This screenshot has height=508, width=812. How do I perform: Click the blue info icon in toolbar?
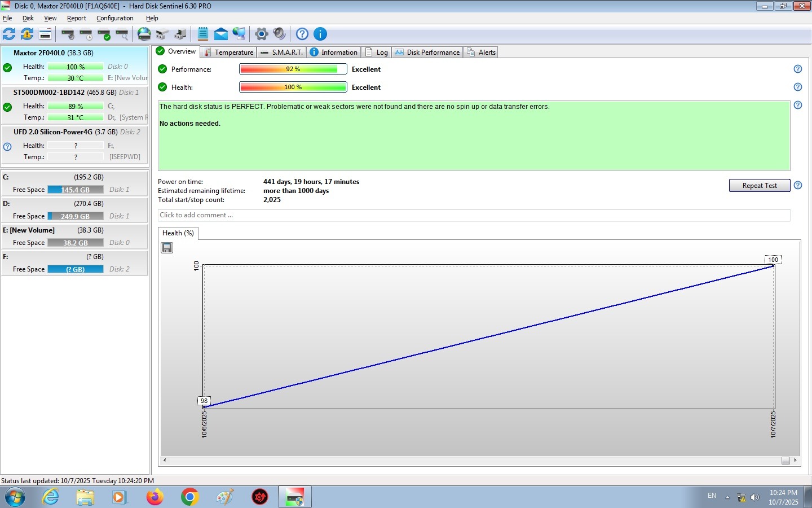tap(320, 34)
